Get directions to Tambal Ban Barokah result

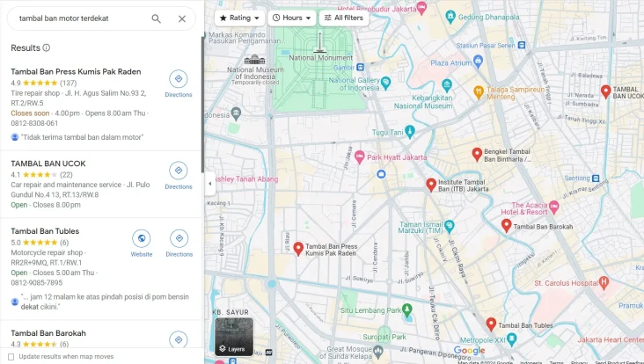coord(179,339)
